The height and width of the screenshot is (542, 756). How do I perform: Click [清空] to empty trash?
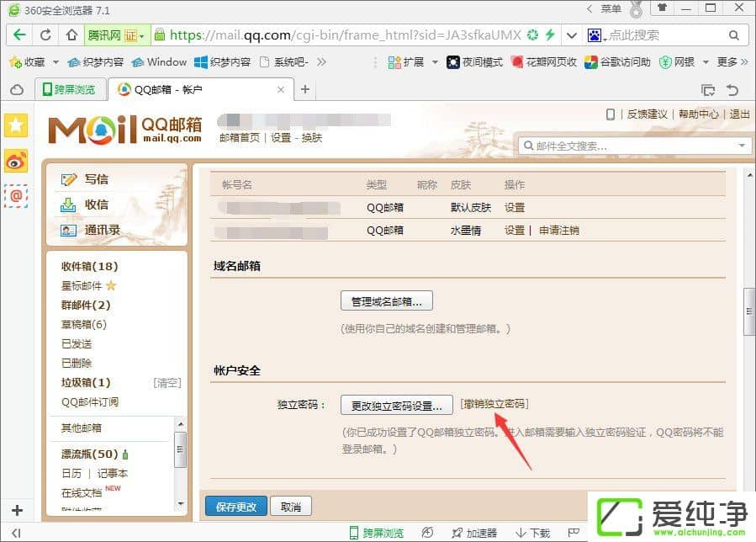tap(167, 383)
